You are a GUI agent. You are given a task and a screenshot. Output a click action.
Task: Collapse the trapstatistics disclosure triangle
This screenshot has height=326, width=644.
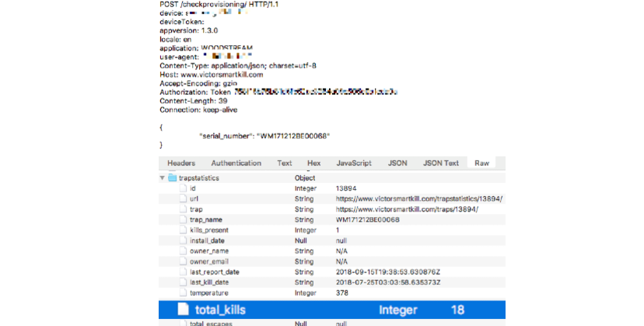[163, 178]
